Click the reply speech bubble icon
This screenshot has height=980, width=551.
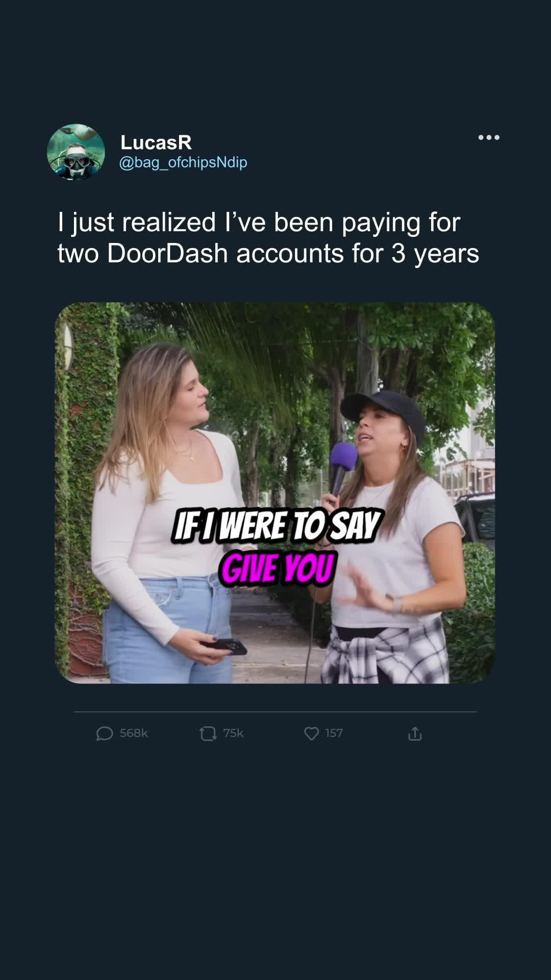[x=105, y=734]
